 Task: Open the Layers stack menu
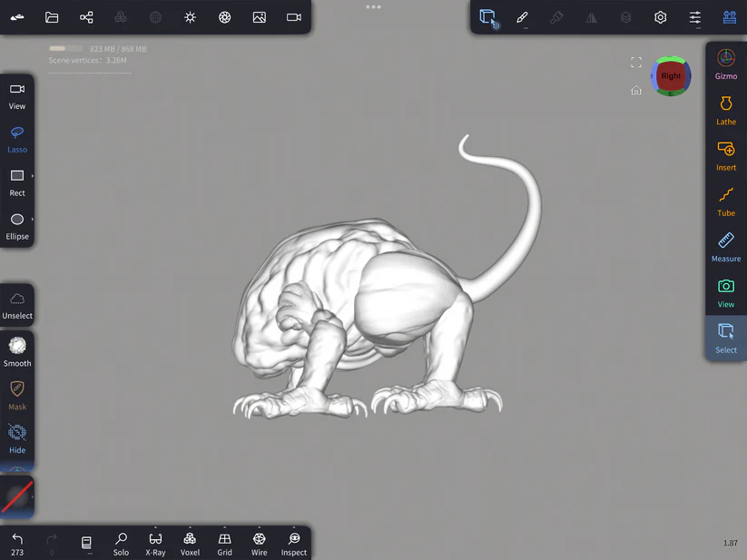coord(626,18)
